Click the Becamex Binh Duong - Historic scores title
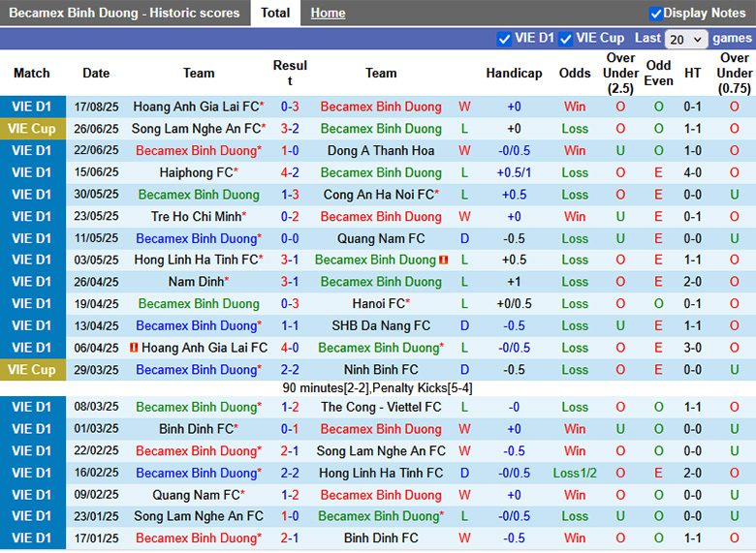 click(x=124, y=13)
